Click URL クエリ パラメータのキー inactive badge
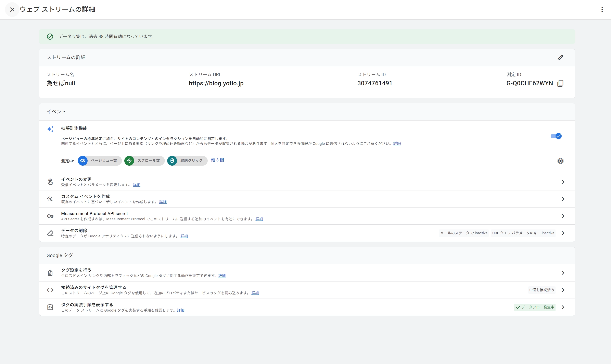 coord(523,233)
